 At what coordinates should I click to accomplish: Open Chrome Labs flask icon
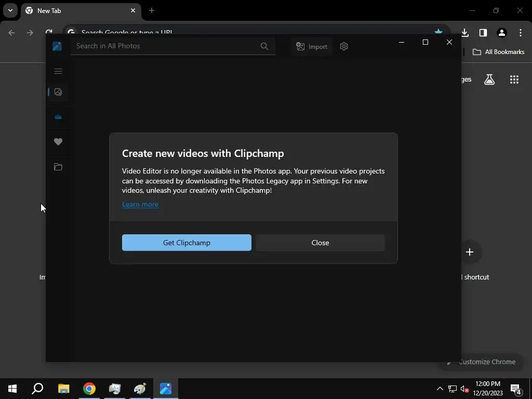pos(489,79)
